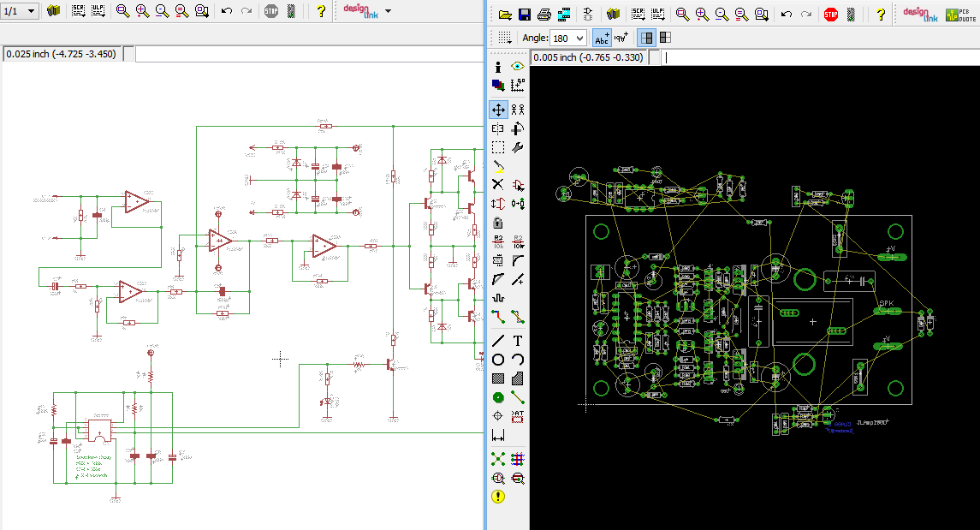Viewport: 980px width, 530px height.
Task: Select the Rotate tool
Action: pyautogui.click(x=518, y=128)
